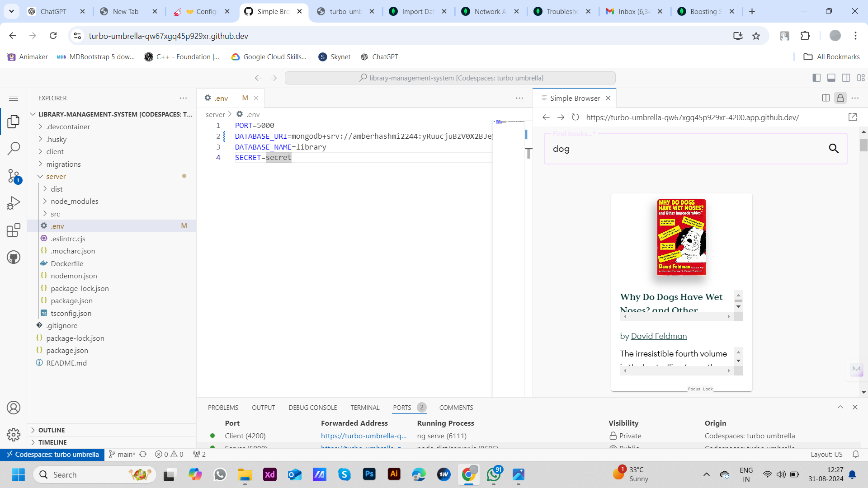Switch to the TERMINAL panel tab

[x=364, y=408]
